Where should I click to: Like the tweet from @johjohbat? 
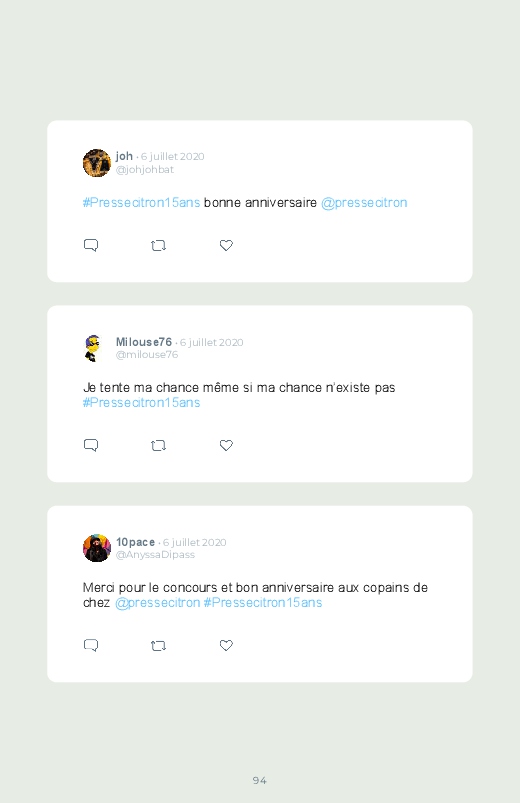pos(226,245)
